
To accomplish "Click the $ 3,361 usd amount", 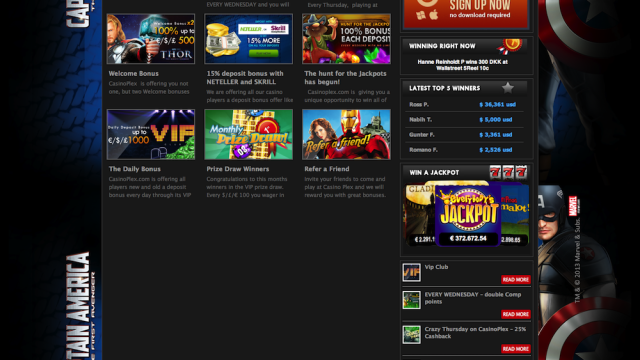I will (x=496, y=135).
